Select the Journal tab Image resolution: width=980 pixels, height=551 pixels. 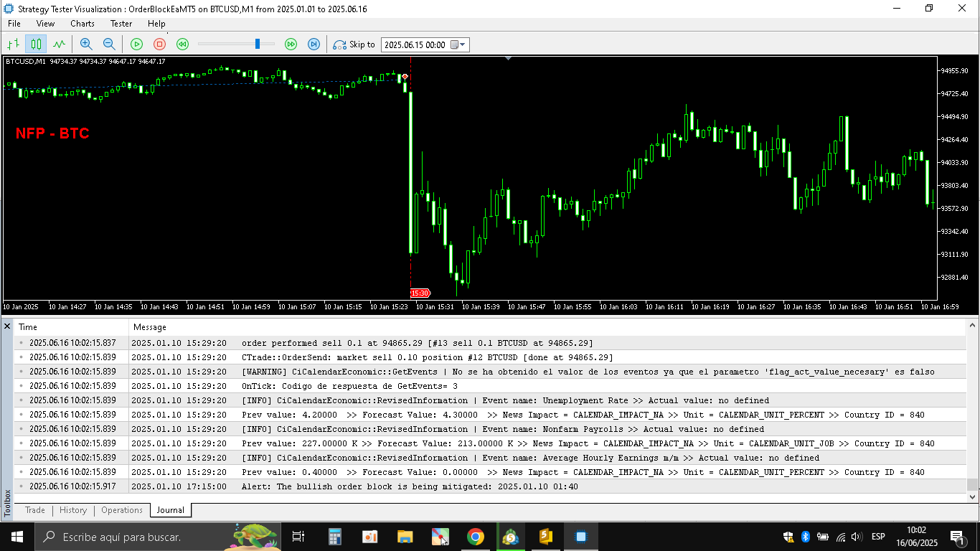(x=171, y=510)
